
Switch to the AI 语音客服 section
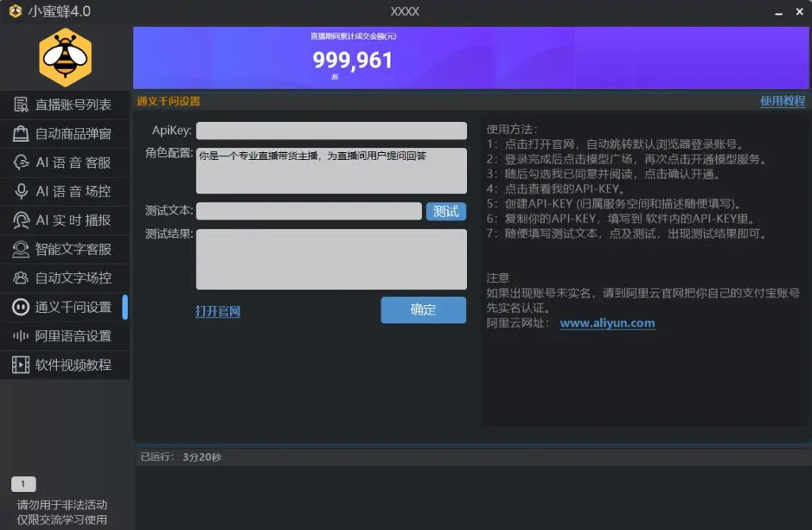pos(65,162)
